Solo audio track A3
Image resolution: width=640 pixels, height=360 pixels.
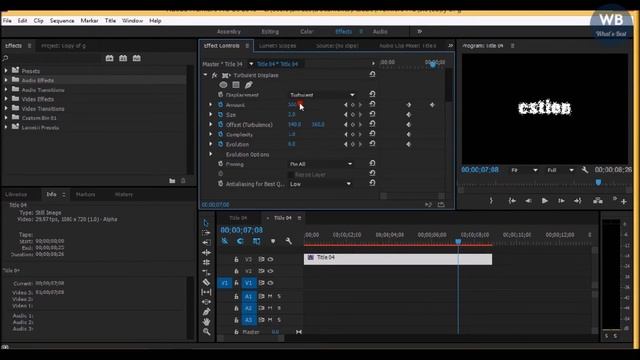click(279, 320)
